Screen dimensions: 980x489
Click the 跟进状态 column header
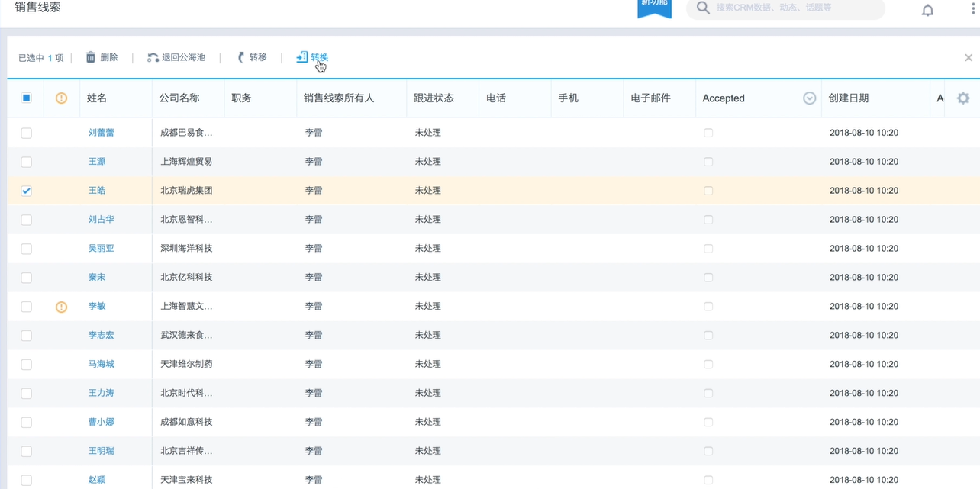(434, 98)
